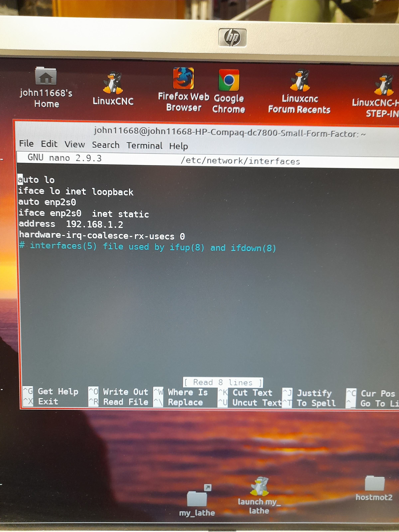399x532 pixels.
Task: Open the Terminal menu
Action: pyautogui.click(x=144, y=145)
